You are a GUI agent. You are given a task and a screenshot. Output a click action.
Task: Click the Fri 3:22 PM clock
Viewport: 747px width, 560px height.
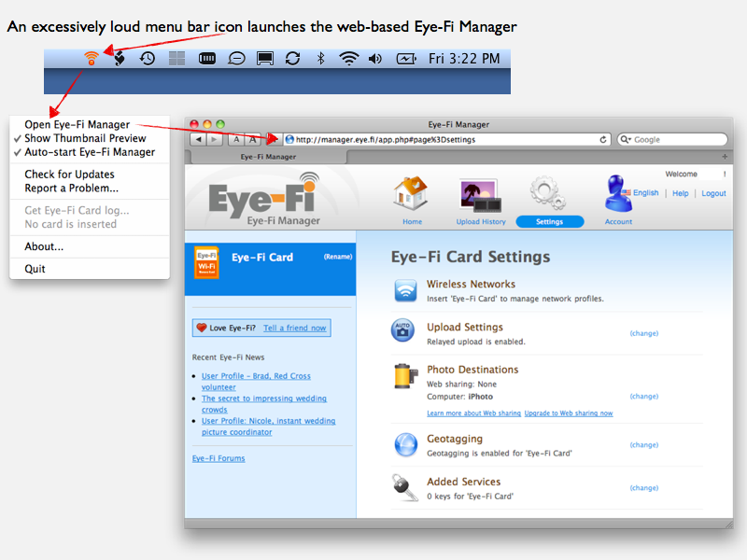(464, 58)
